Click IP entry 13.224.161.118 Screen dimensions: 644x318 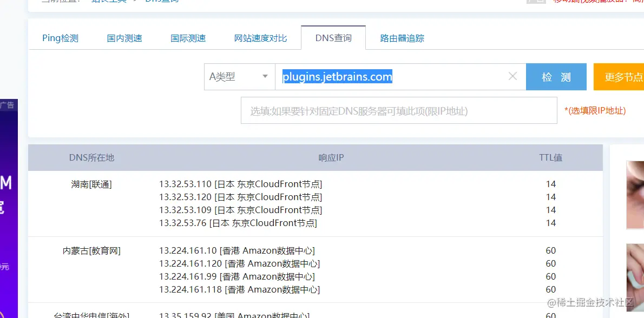coord(239,290)
